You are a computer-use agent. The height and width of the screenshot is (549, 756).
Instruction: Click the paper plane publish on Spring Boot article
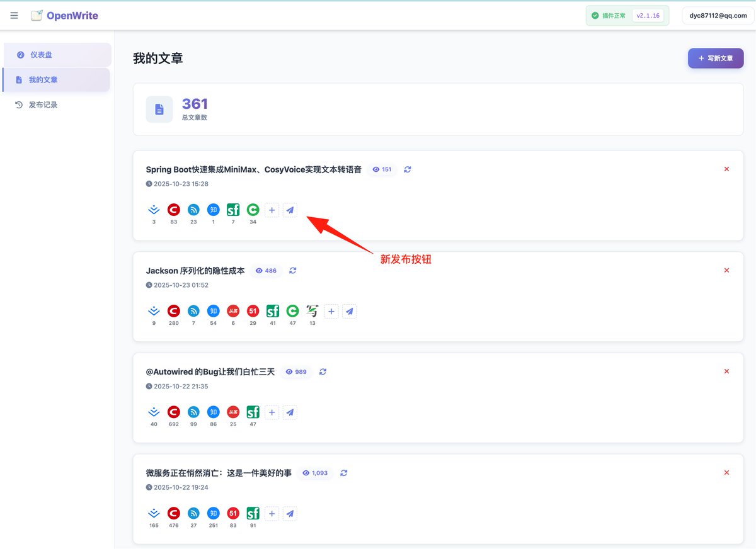pyautogui.click(x=290, y=210)
